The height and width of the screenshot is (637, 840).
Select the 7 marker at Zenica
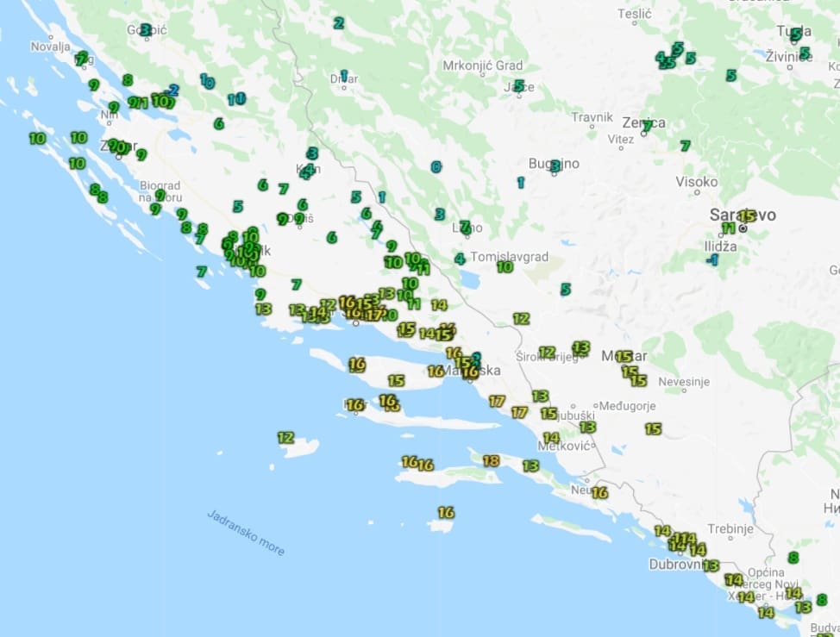click(646, 126)
